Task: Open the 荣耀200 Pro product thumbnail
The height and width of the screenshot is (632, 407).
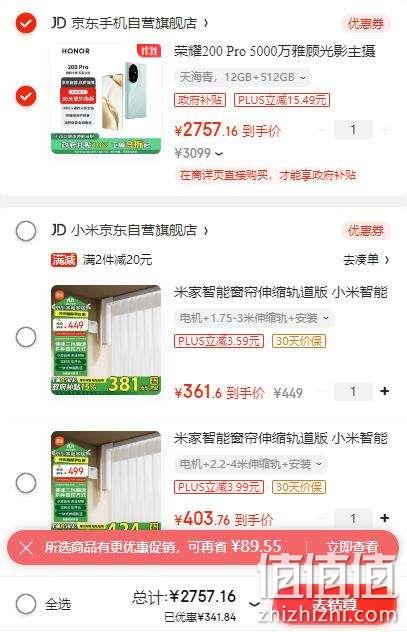Action: pyautogui.click(x=106, y=99)
